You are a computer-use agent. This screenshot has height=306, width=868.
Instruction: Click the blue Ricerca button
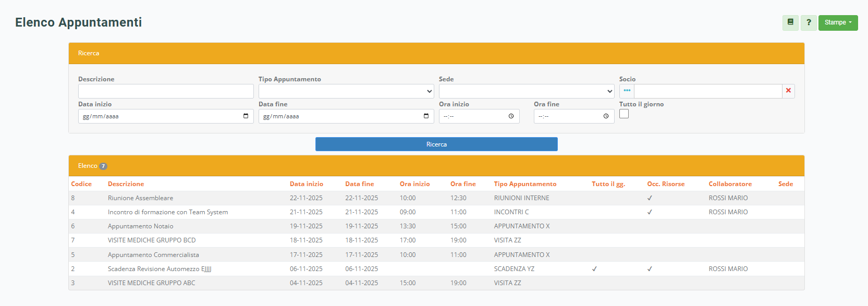point(436,144)
